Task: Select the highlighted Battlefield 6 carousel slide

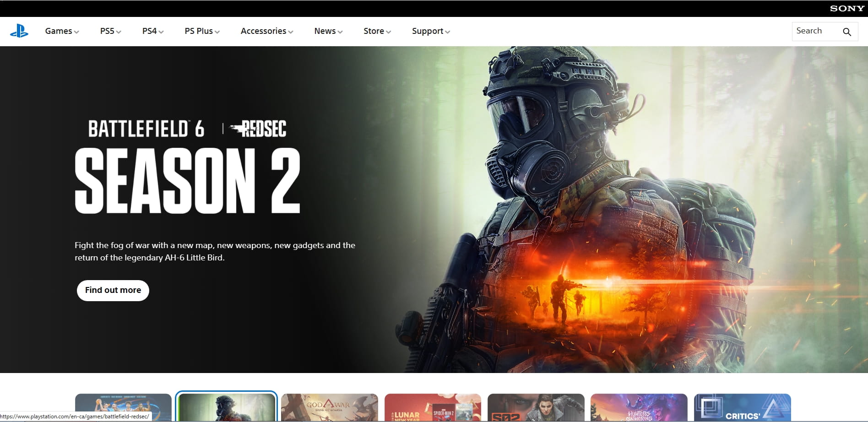Action: pos(226,407)
